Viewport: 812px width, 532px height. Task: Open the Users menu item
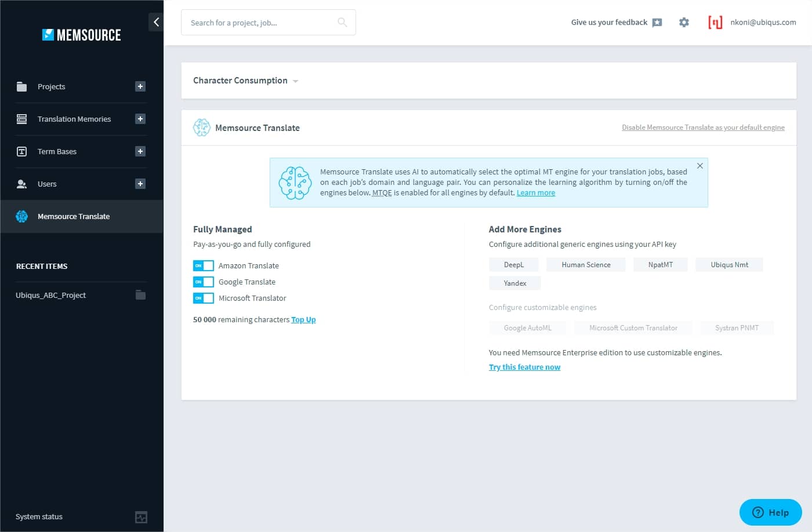47,184
